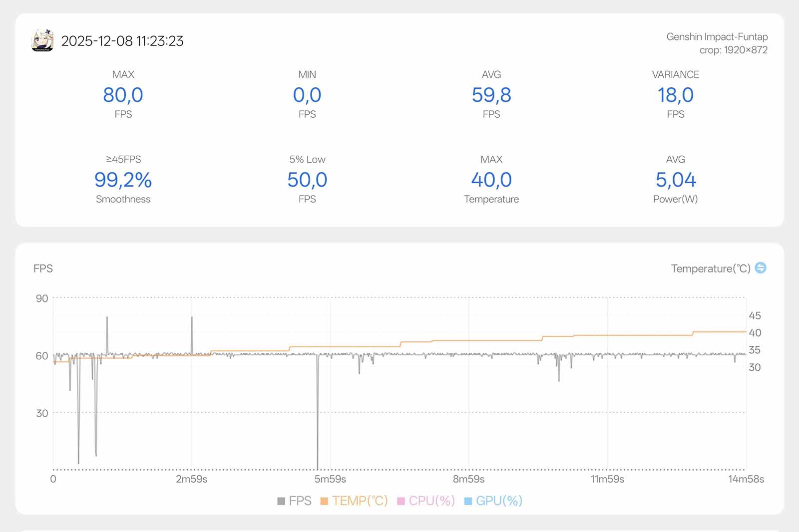Select the 99,2% Smoothness stat

tap(123, 180)
